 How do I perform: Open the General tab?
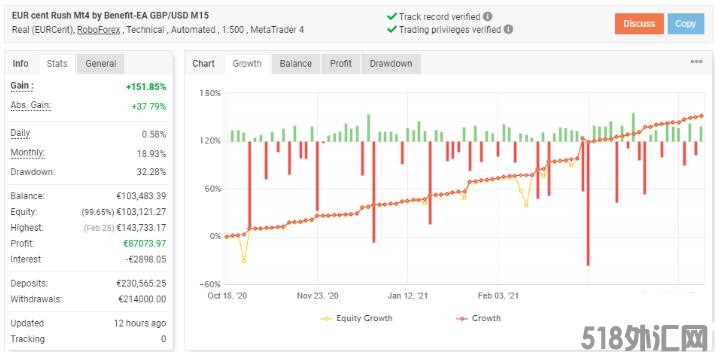tap(101, 64)
